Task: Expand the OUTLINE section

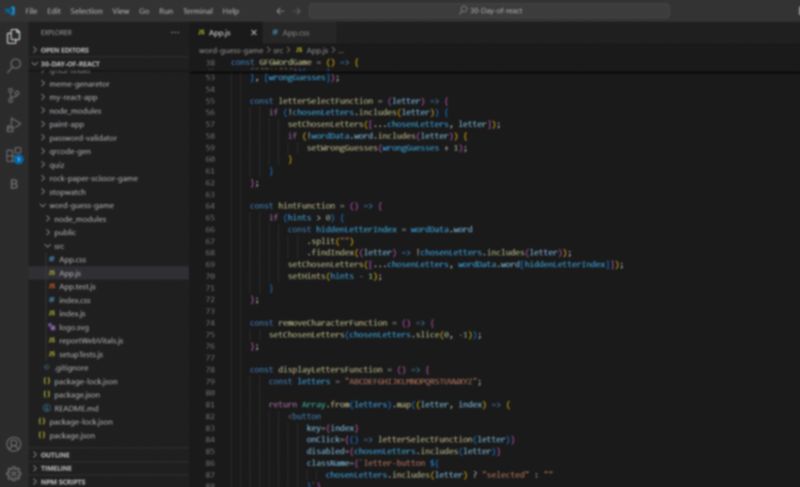Action: coord(55,455)
